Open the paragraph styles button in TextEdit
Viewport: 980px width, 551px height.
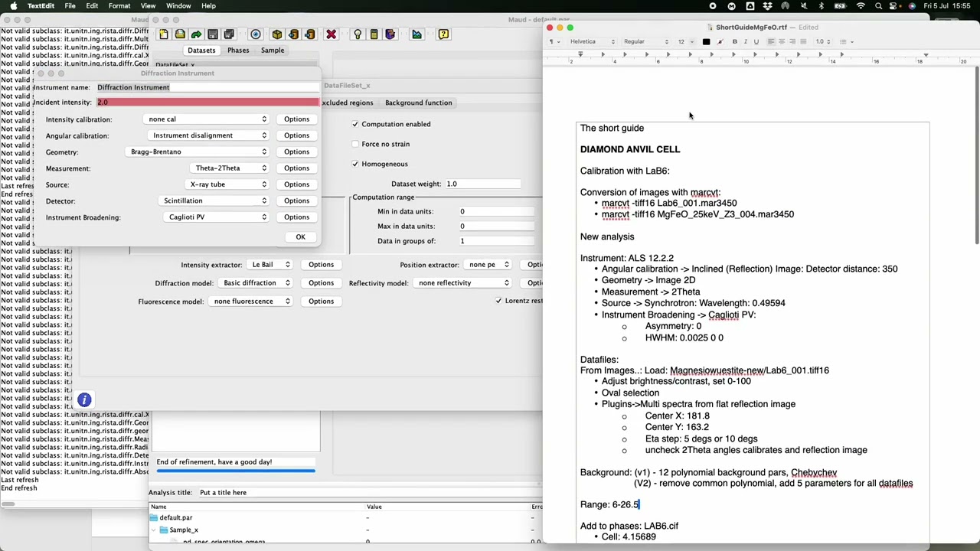(554, 41)
